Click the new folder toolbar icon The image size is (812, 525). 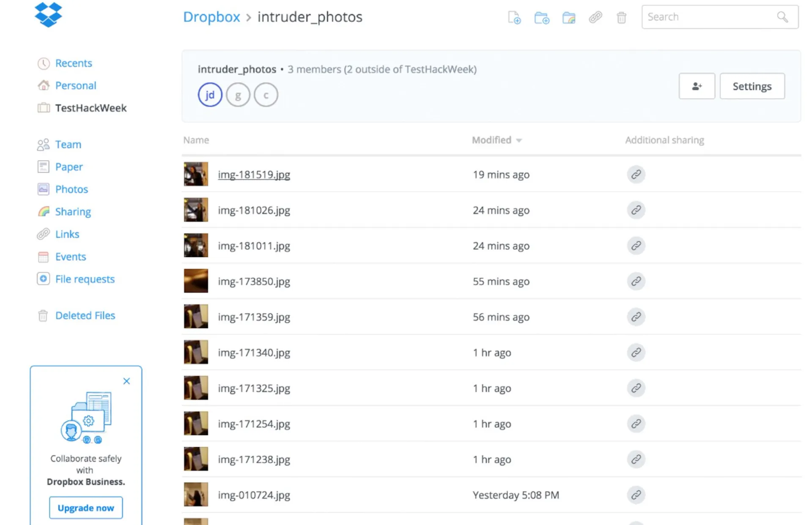pyautogui.click(x=541, y=18)
